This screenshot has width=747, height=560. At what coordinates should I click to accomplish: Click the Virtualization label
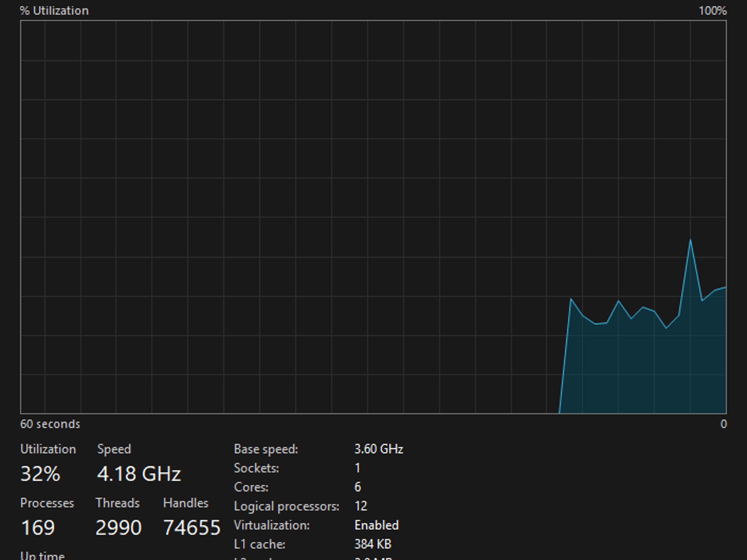pos(272,525)
